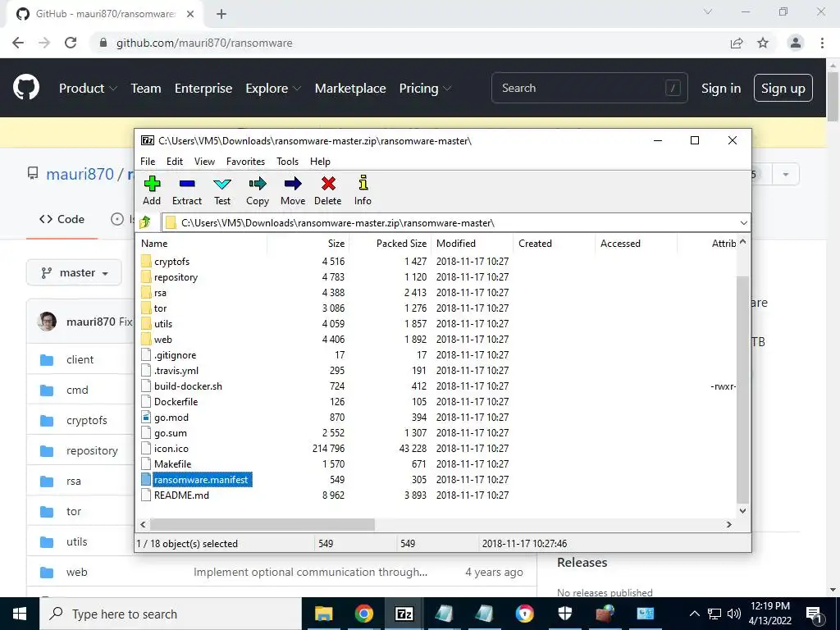Click the Windows taskbar search box
This screenshot has height=630, width=840.
pyautogui.click(x=171, y=614)
